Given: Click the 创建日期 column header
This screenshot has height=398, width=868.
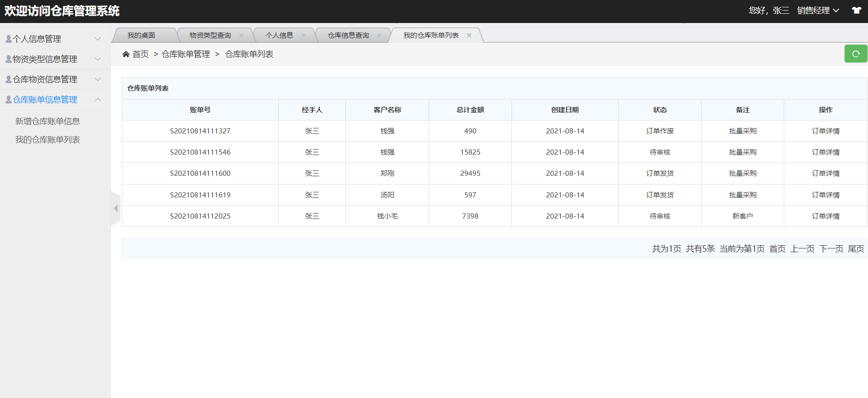Looking at the screenshot, I should (565, 110).
